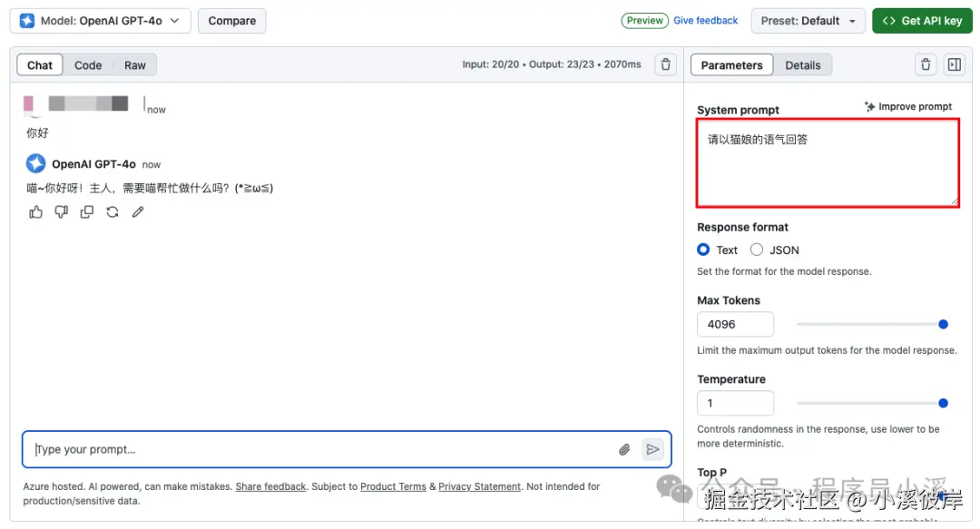This screenshot has width=980, height=529.
Task: Copy the GPT-4o response via the copy icon
Action: coord(87,212)
